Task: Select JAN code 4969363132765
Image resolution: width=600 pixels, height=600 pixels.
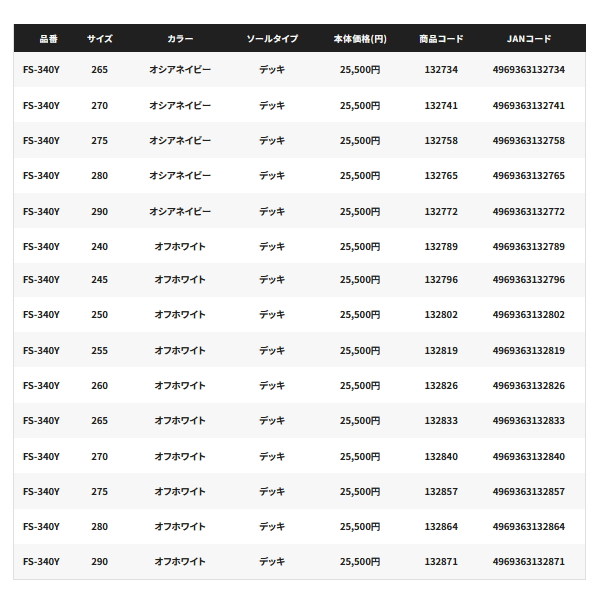Action: coord(529,176)
